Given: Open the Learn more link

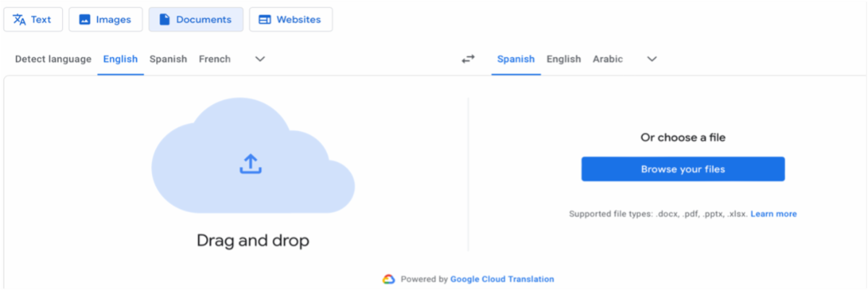Looking at the screenshot, I should pos(773,214).
